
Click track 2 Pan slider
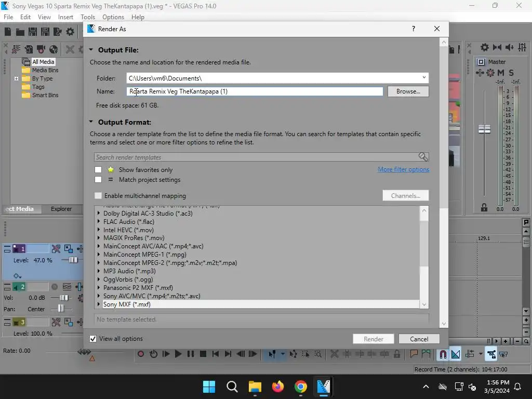point(61,309)
